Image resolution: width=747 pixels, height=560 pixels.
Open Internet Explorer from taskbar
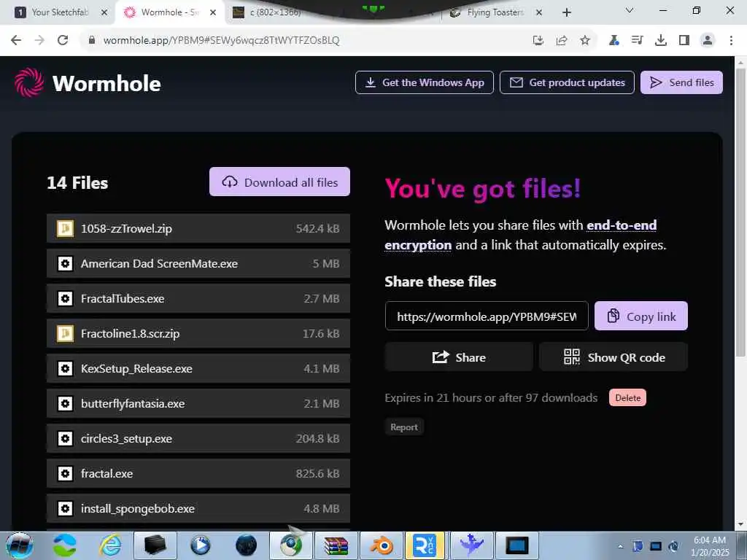(x=111, y=545)
